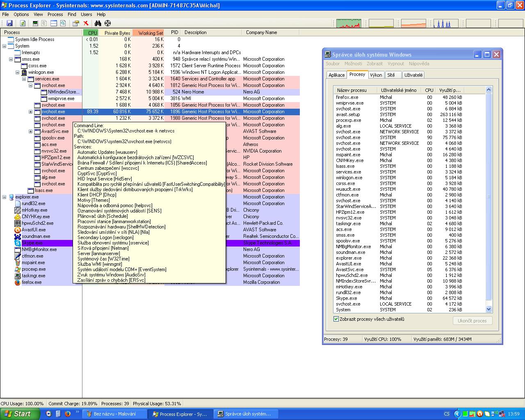Select avast.setup row in Task Manager
525x420 pixels.
[410, 114]
